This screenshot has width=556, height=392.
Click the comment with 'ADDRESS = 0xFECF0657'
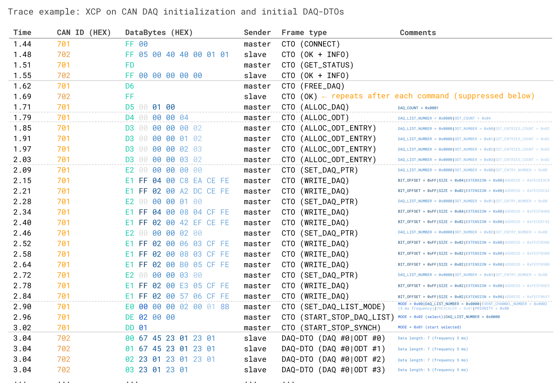click(x=474, y=297)
